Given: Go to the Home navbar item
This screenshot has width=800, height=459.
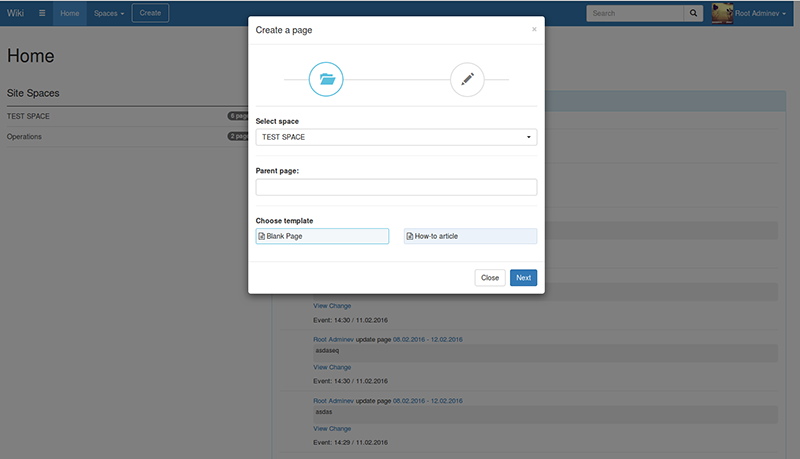Looking at the screenshot, I should pyautogui.click(x=69, y=13).
